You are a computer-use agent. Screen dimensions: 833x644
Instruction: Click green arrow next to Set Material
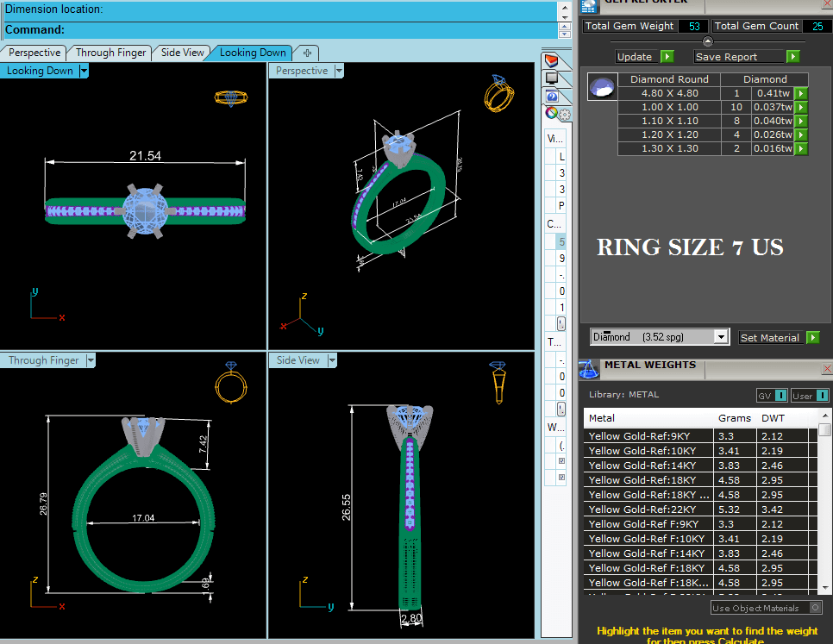[812, 338]
